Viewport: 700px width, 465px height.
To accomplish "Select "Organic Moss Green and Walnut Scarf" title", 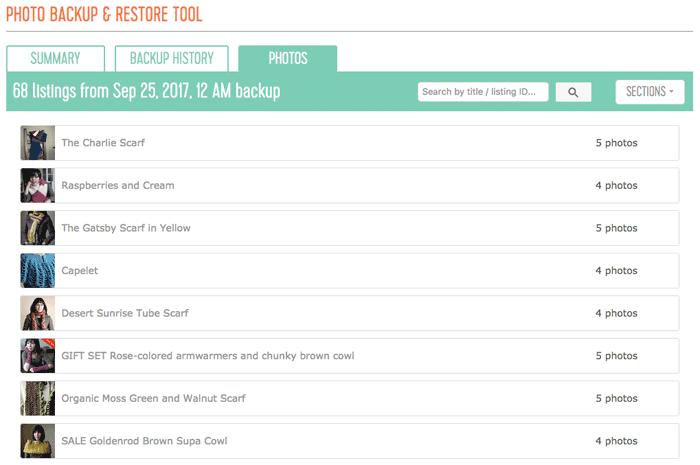I will tap(154, 399).
